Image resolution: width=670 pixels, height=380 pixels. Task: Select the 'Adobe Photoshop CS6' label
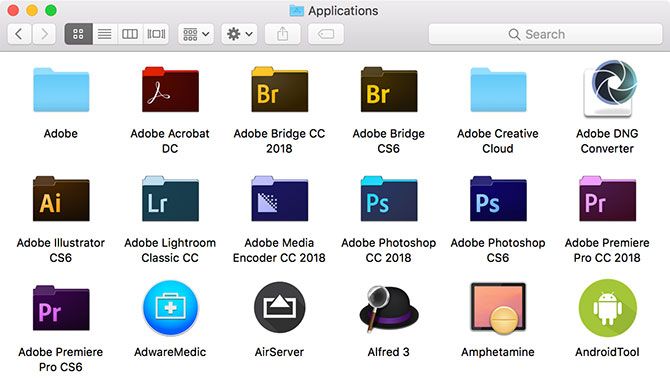point(498,250)
